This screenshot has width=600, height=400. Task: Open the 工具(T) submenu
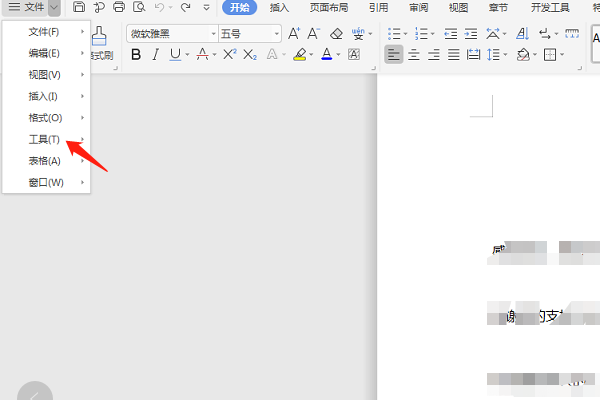pyautogui.click(x=46, y=139)
